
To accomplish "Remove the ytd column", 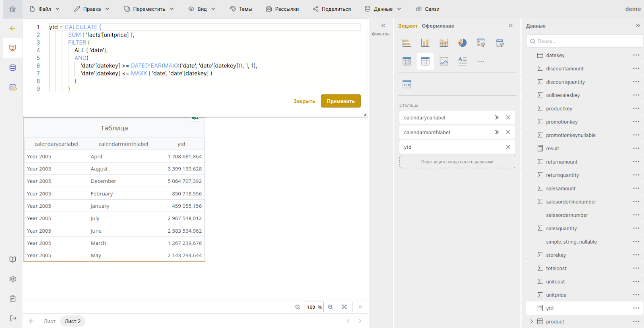I will coord(508,147).
